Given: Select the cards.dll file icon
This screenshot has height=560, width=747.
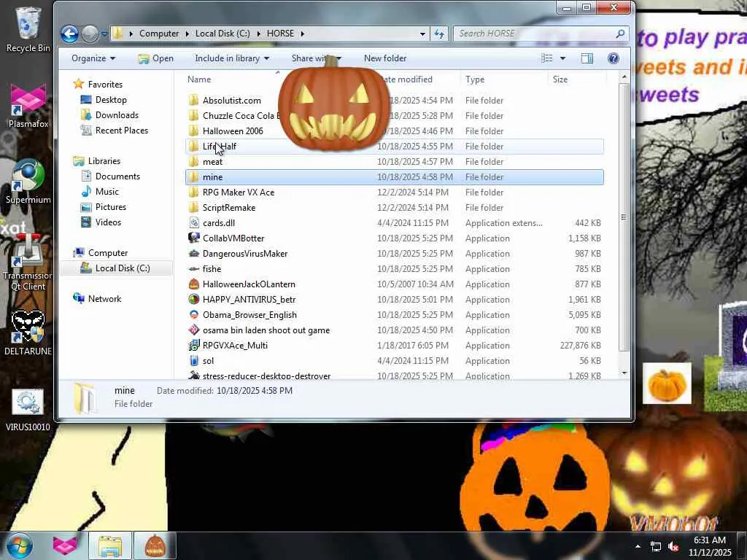Looking at the screenshot, I should pos(194,223).
